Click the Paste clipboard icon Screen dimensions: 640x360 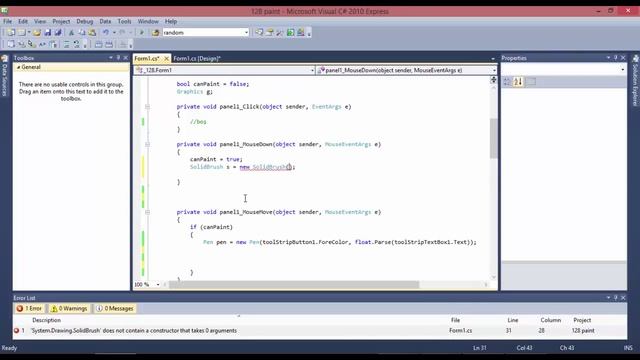click(x=92, y=33)
